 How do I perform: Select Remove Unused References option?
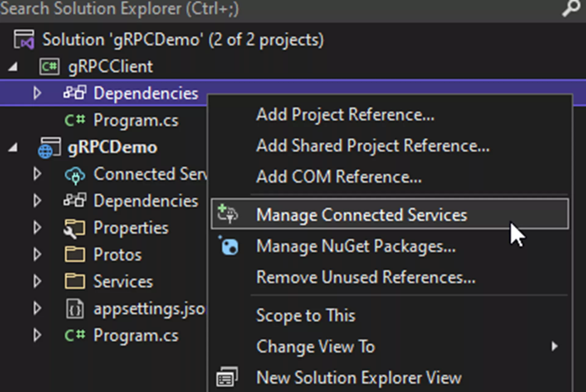(x=366, y=277)
